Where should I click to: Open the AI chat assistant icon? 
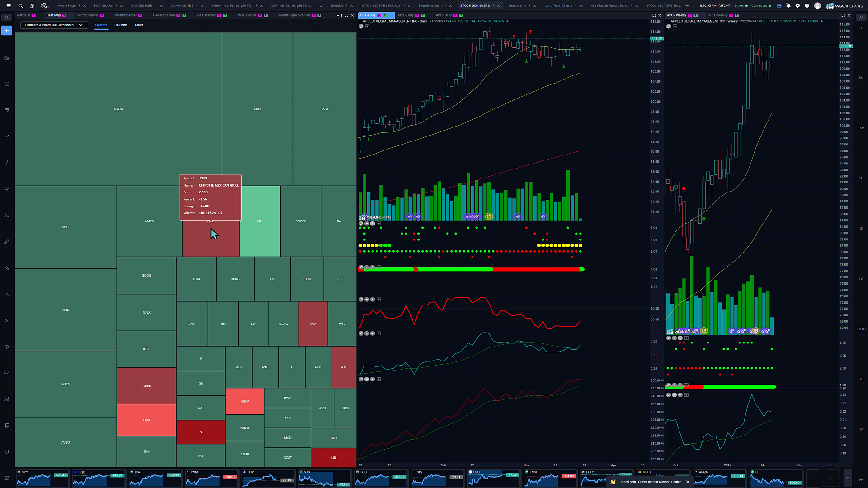pos(44,6)
